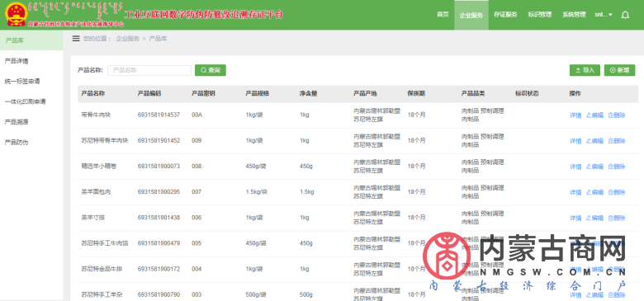Click 编辑 for product key 006 row
The width and height of the screenshot is (644, 301).
[x=594, y=219]
